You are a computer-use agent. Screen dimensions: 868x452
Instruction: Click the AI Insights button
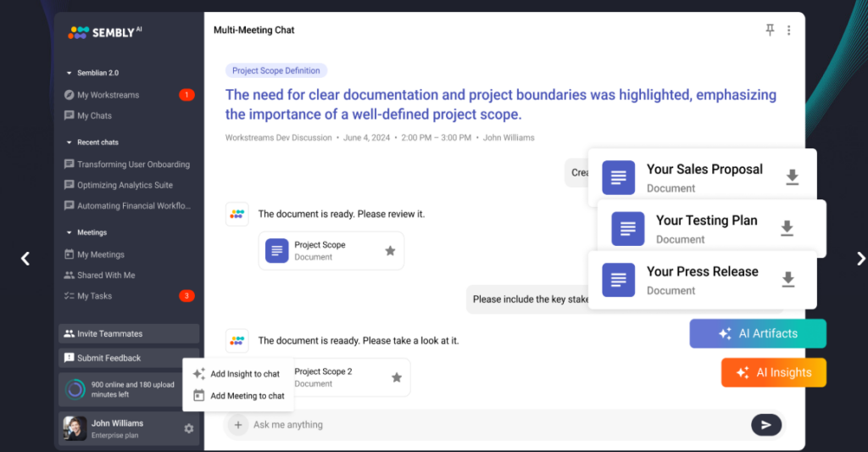pyautogui.click(x=774, y=372)
